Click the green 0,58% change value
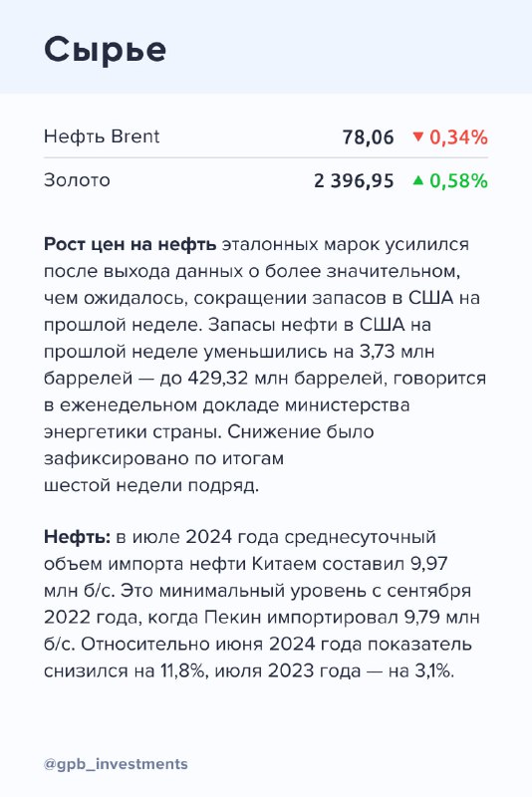The height and width of the screenshot is (797, 532). [x=459, y=181]
